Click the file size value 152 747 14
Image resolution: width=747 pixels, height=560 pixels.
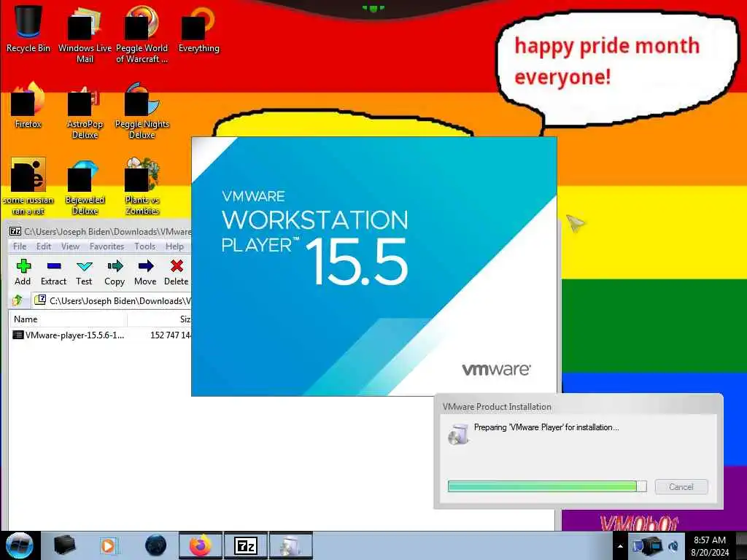click(x=171, y=335)
